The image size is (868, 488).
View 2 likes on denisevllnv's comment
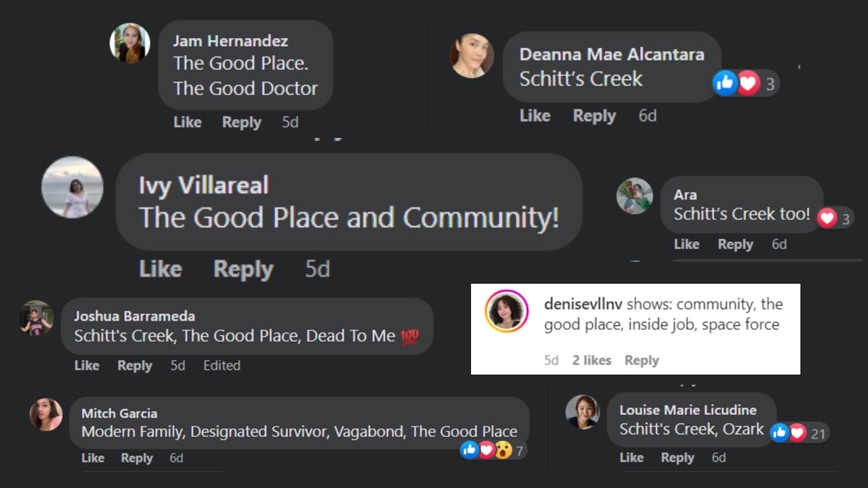592,361
